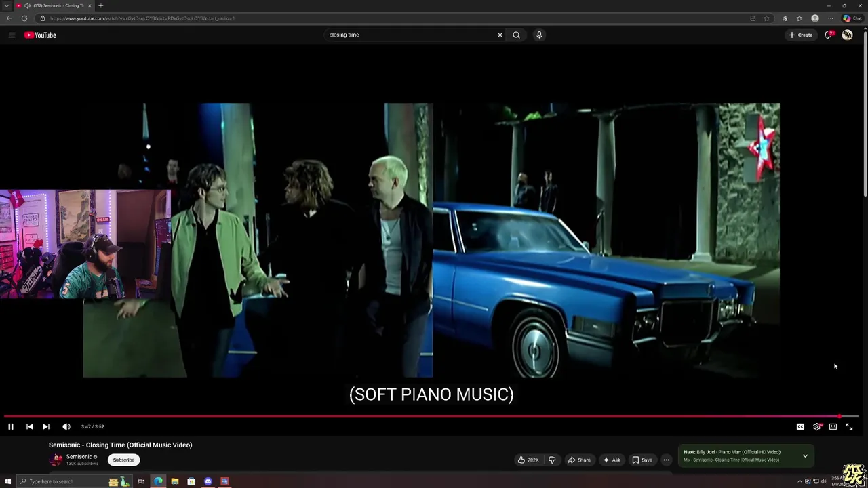Show hidden system tray icons
Viewport: 868px width, 488px height.
pyautogui.click(x=800, y=481)
